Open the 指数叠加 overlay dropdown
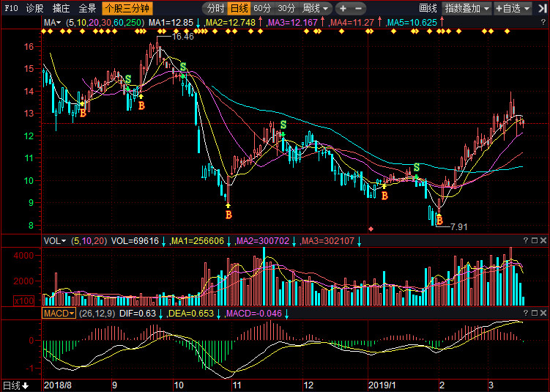Image resolution: width=550 pixels, height=392 pixels. point(467,9)
